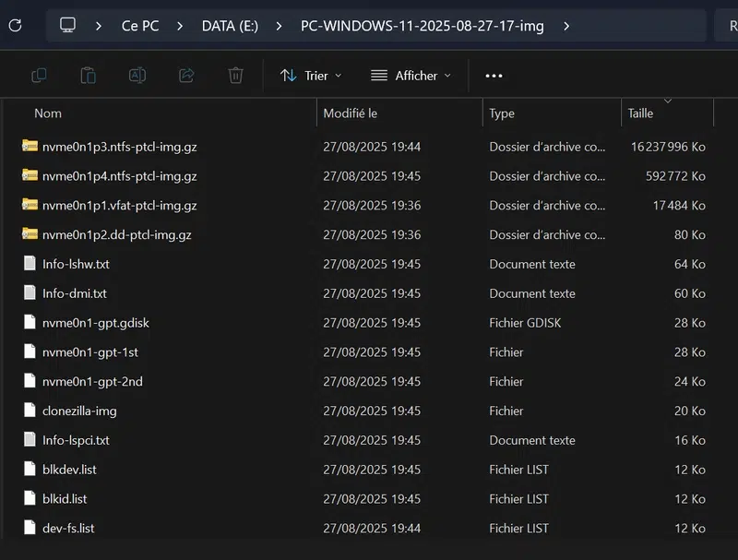
Task: Click the Copy icon in toolbar
Action: pyautogui.click(x=39, y=76)
